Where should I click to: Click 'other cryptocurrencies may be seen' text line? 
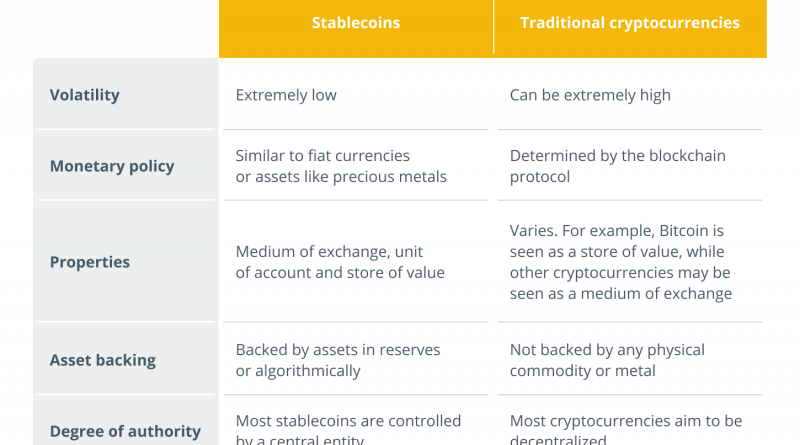pyautogui.click(x=620, y=273)
